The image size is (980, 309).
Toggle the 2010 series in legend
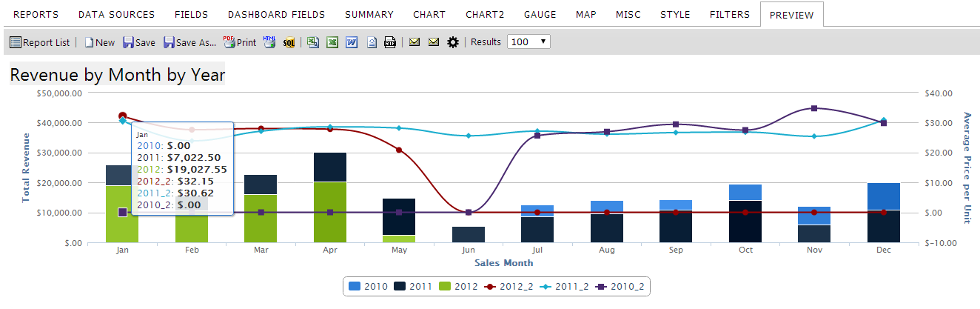[x=368, y=286]
